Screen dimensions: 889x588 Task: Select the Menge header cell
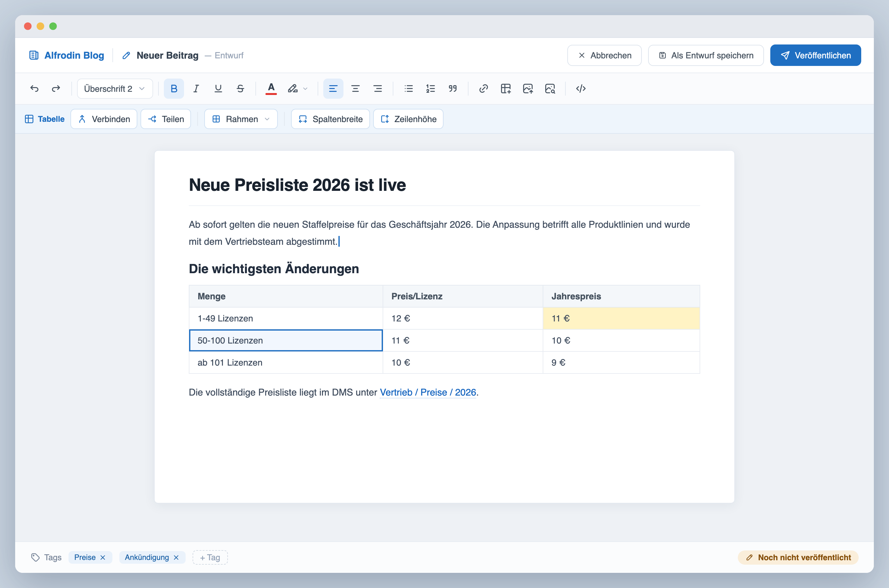pyautogui.click(x=286, y=296)
